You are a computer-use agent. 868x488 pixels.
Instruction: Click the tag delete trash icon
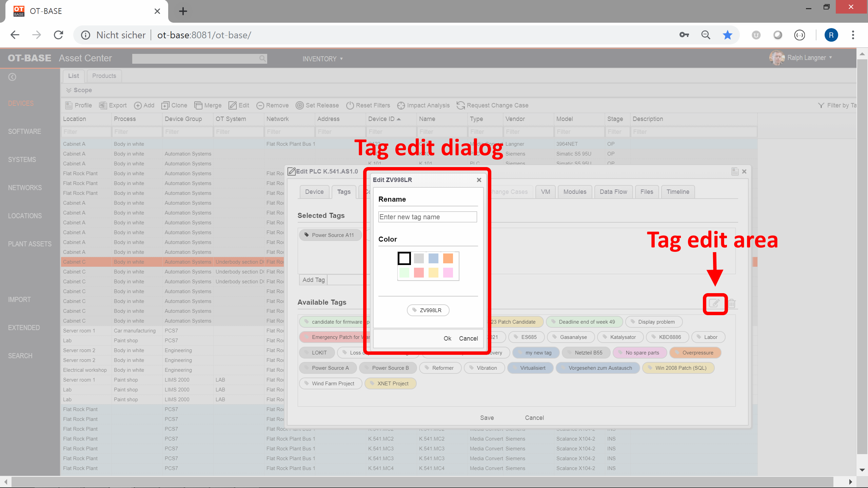coord(732,303)
